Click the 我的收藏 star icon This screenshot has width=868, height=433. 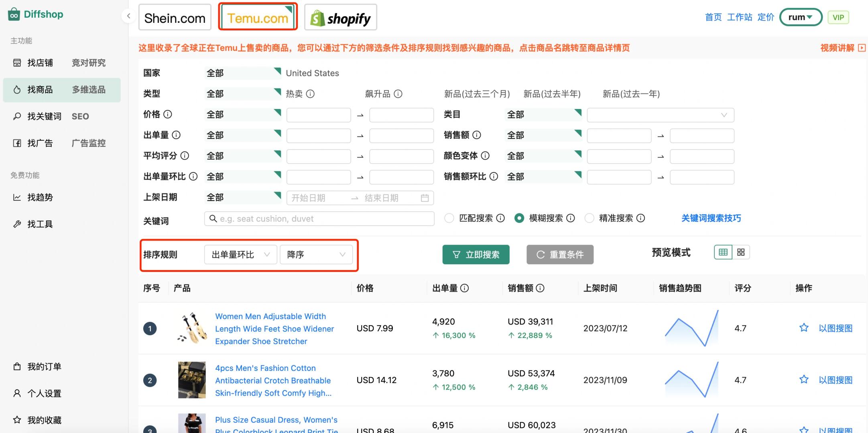tap(17, 420)
